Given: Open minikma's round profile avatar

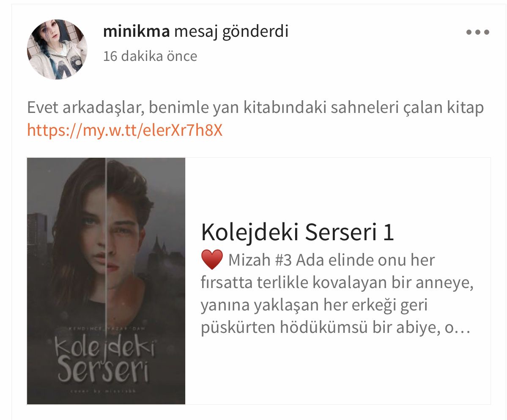Looking at the screenshot, I should (x=57, y=49).
